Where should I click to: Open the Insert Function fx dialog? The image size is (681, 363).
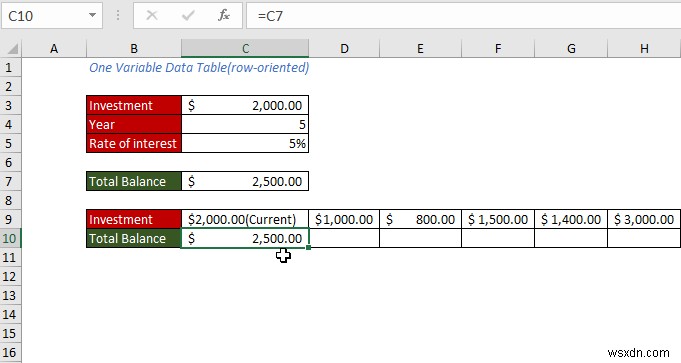click(x=224, y=16)
